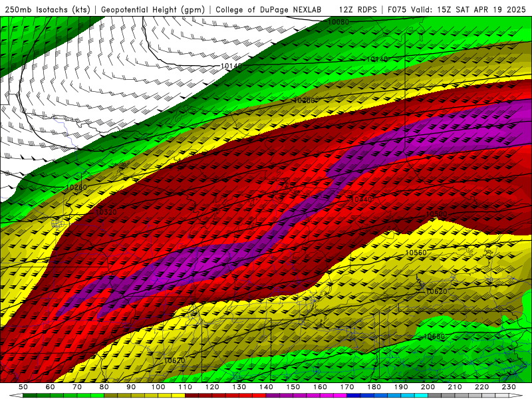Click the 10200 height contour label
Image resolution: width=532 pixels, height=399 pixels.
[304, 100]
